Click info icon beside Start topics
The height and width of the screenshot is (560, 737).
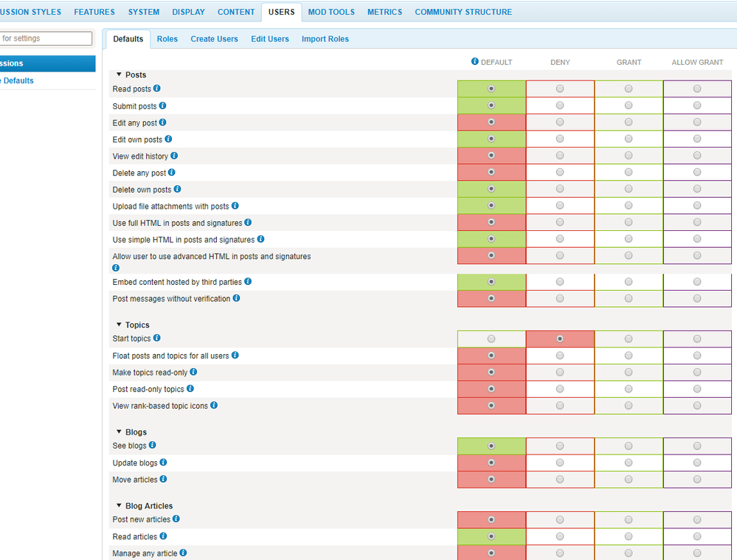(157, 338)
